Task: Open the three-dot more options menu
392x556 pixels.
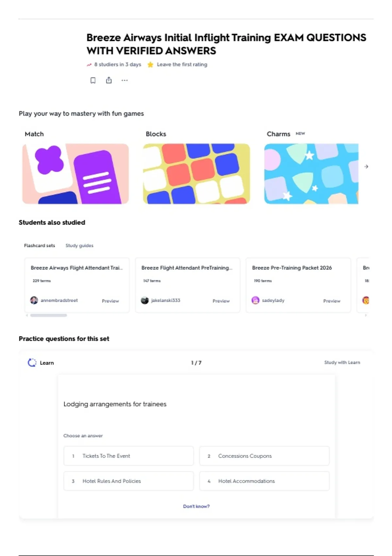Action: coord(124,80)
